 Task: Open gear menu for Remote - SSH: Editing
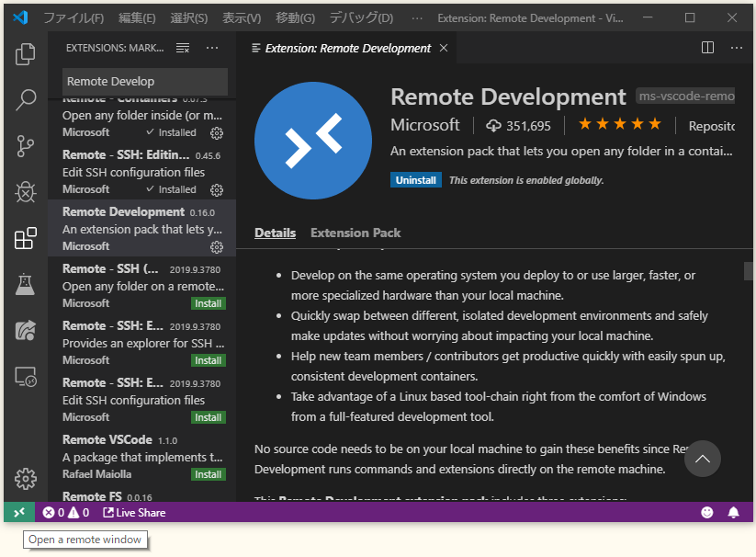point(217,190)
